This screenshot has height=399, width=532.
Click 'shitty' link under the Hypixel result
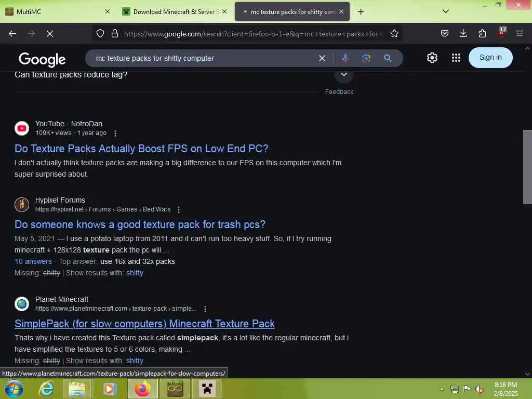(x=135, y=273)
